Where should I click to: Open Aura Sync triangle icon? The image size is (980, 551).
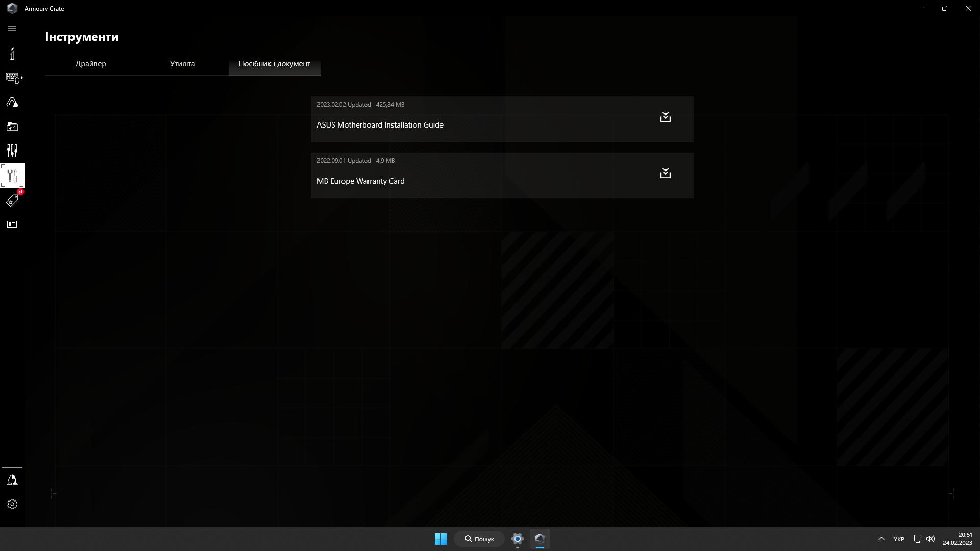(12, 103)
